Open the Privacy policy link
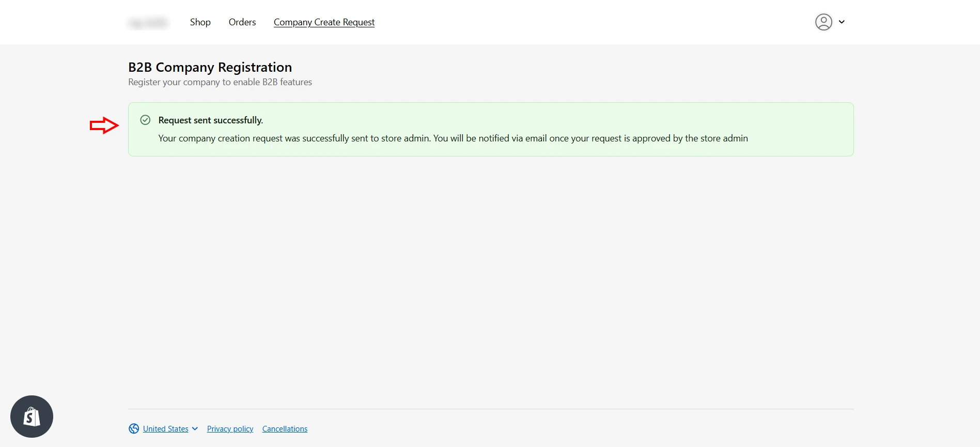 [230, 428]
